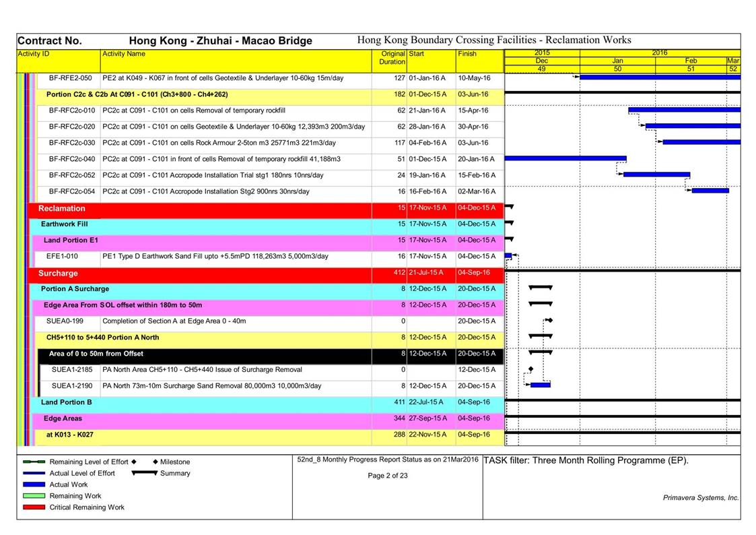The image size is (756, 535).
Task: Click the 19-Jan-16 A start date
Action: [427, 175]
